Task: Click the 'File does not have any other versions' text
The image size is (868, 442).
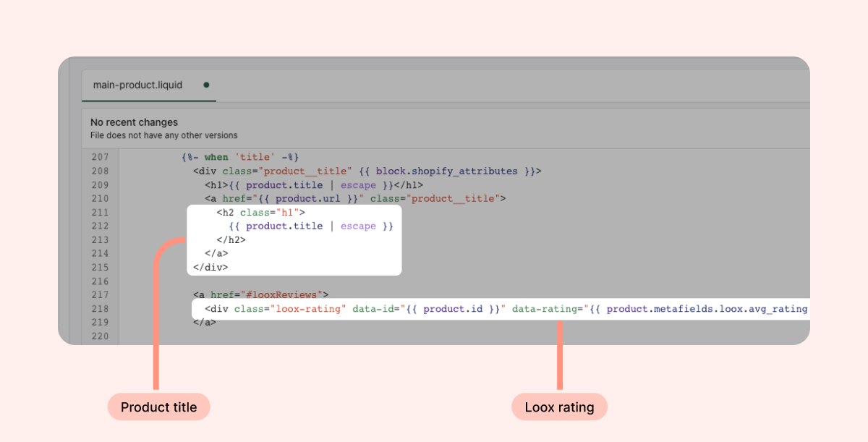Action: (163, 135)
